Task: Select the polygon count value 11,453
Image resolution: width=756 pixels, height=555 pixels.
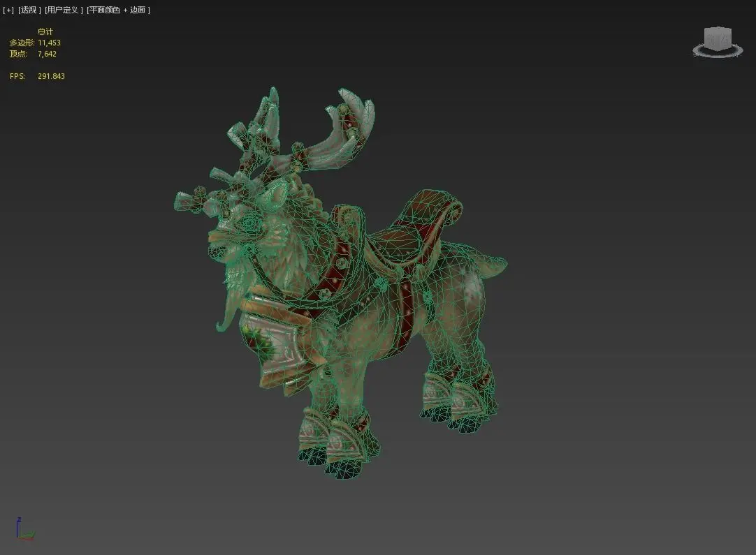Action: tap(49, 43)
